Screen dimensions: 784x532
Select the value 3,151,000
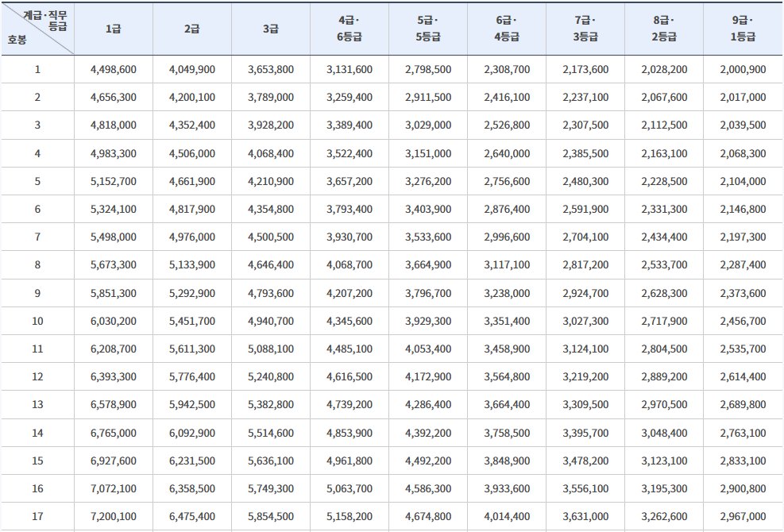coord(428,153)
